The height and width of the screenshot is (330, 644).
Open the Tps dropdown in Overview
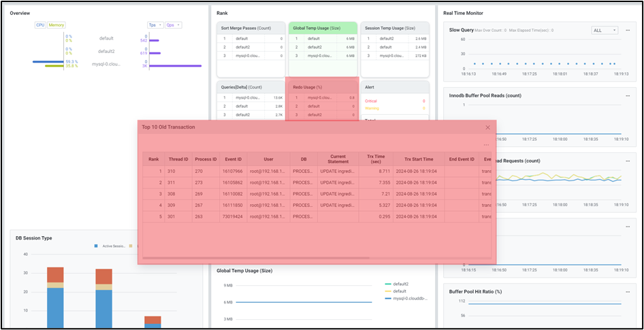point(155,25)
